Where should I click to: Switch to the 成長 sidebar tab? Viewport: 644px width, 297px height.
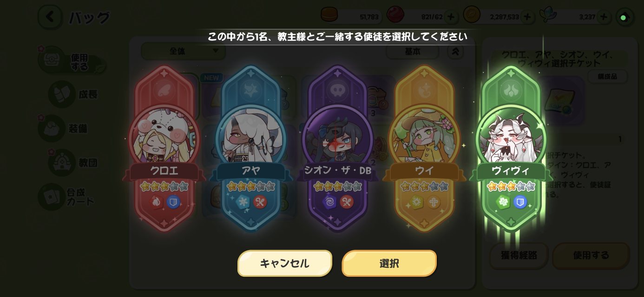(74, 95)
